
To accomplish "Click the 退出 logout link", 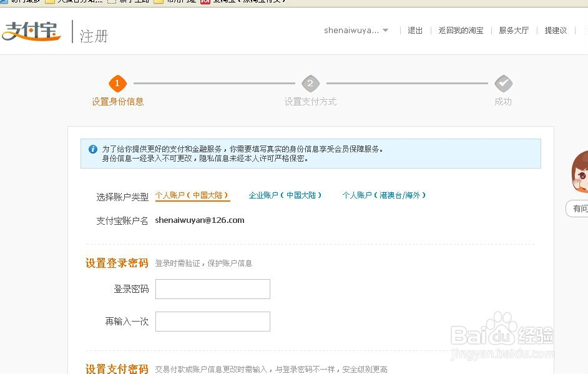I will (x=415, y=31).
